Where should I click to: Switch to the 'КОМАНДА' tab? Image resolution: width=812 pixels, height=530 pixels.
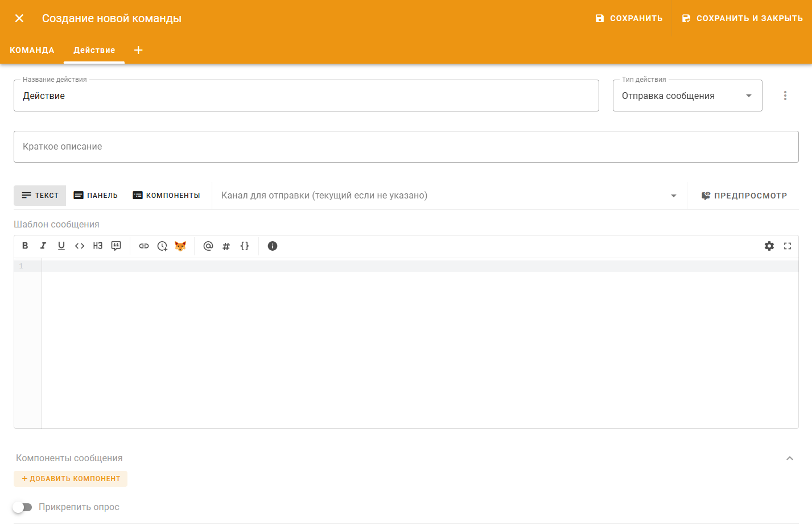coord(32,50)
